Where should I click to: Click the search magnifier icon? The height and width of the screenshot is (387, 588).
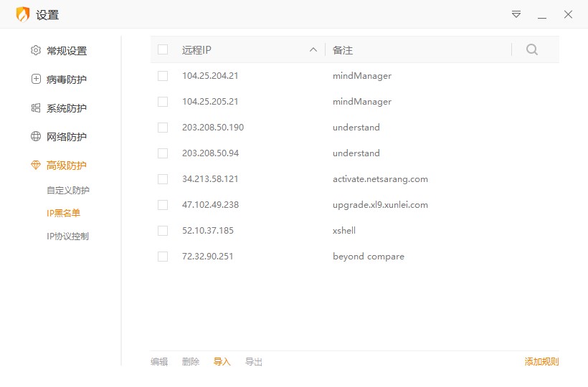point(532,49)
